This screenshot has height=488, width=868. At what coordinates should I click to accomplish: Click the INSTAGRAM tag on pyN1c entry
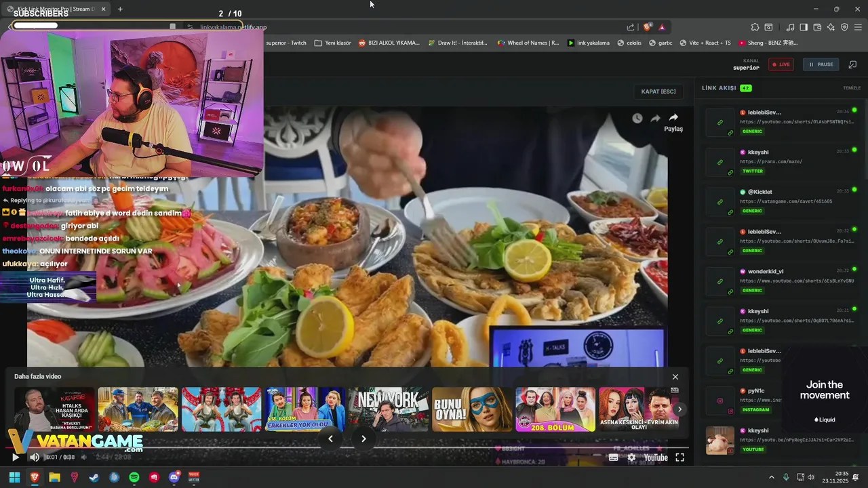(x=756, y=410)
